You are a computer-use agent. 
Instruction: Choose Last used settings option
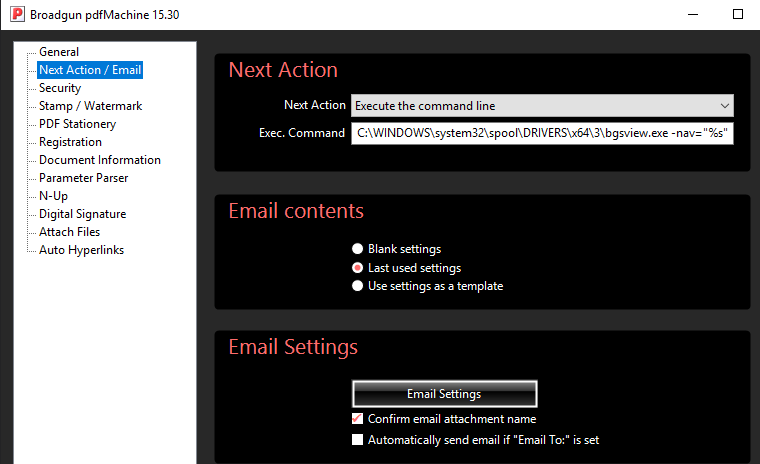tap(358, 268)
